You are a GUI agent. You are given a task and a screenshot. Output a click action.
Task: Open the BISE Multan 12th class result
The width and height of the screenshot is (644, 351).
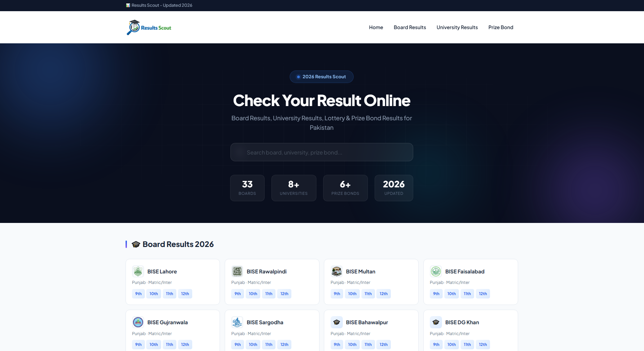(x=384, y=294)
